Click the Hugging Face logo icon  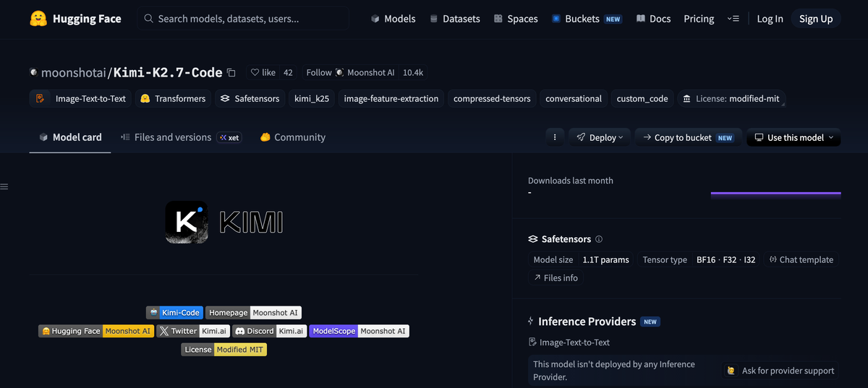[38, 19]
